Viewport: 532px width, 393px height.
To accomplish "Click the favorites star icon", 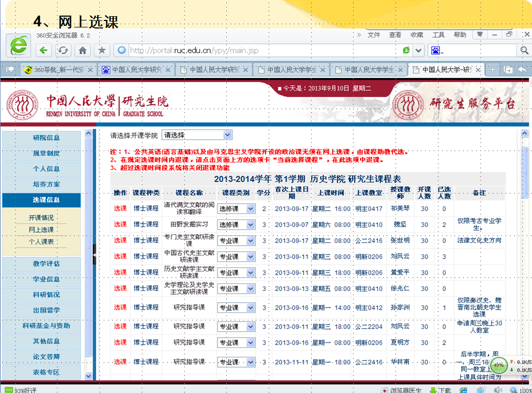I will (x=101, y=51).
